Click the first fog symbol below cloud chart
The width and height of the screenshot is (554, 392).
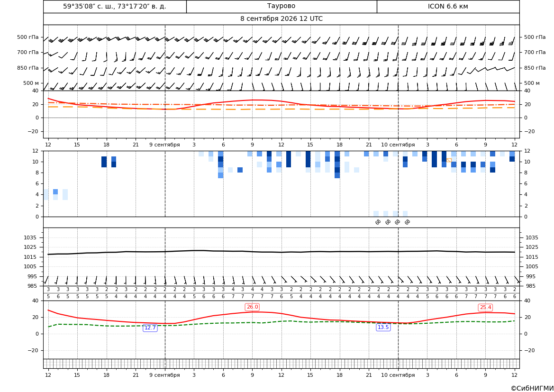click(x=378, y=222)
